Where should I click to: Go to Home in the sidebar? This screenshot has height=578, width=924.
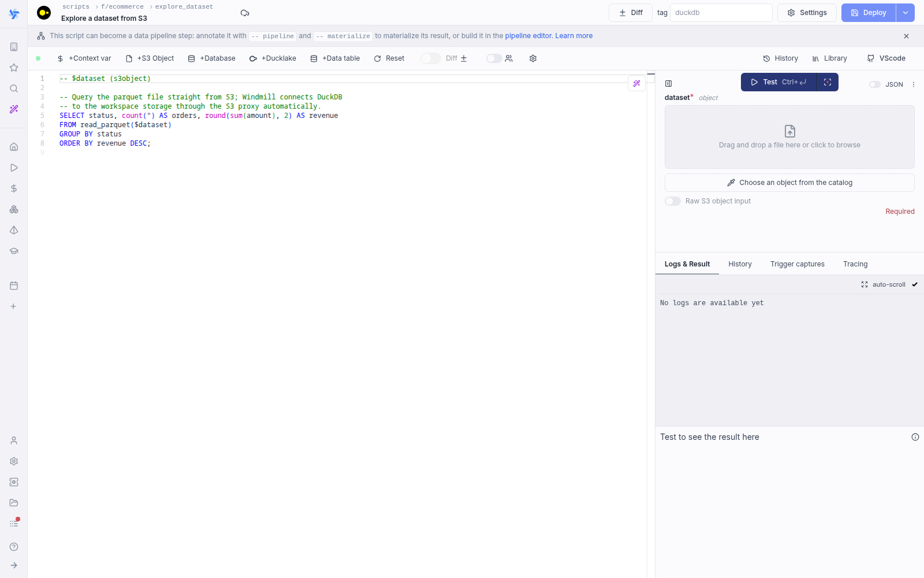(x=14, y=147)
